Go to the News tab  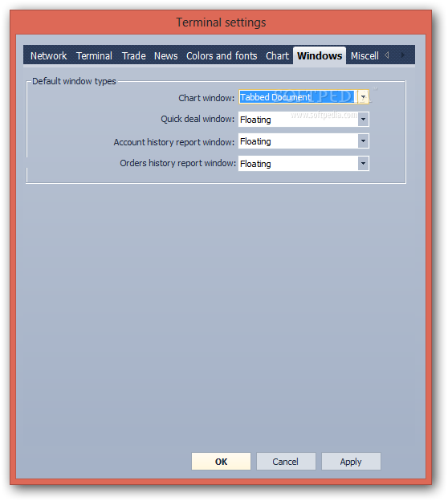pos(166,56)
